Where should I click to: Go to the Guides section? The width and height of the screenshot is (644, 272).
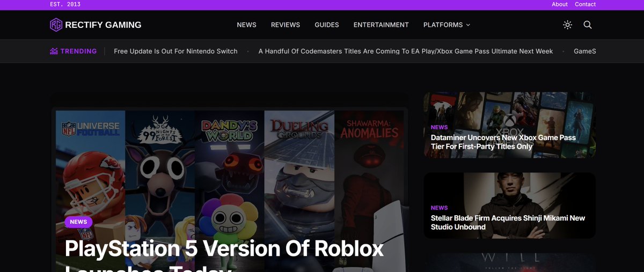pos(327,25)
